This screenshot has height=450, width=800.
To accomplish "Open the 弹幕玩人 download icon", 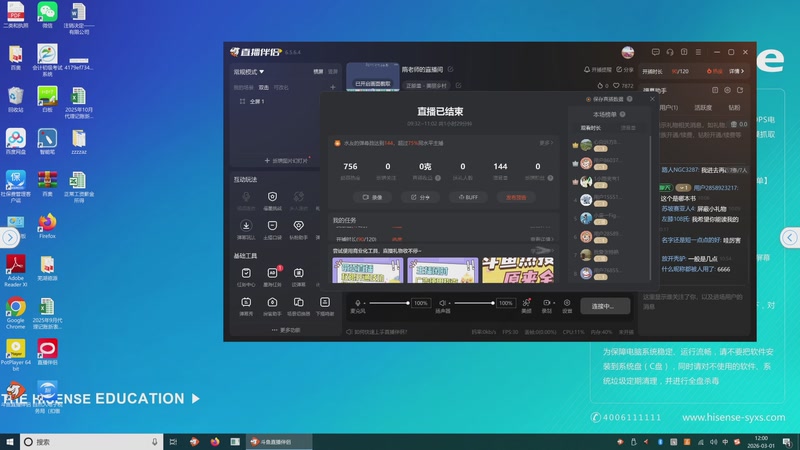I will [246, 226].
